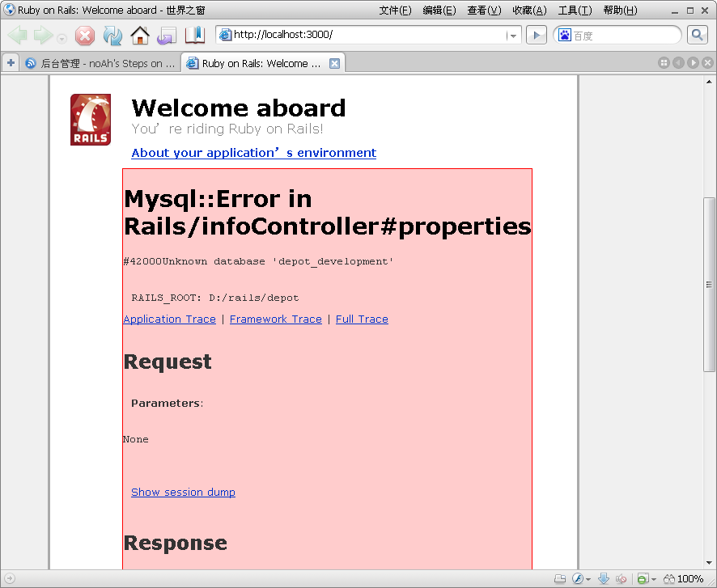The width and height of the screenshot is (717, 588).
Task: Open the 收藏(A) menu
Action: click(529, 10)
